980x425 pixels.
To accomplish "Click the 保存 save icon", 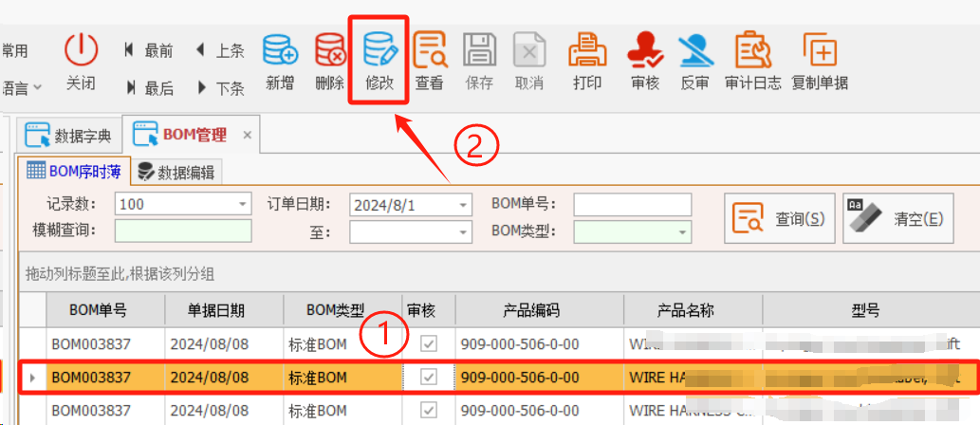I will coord(479,50).
